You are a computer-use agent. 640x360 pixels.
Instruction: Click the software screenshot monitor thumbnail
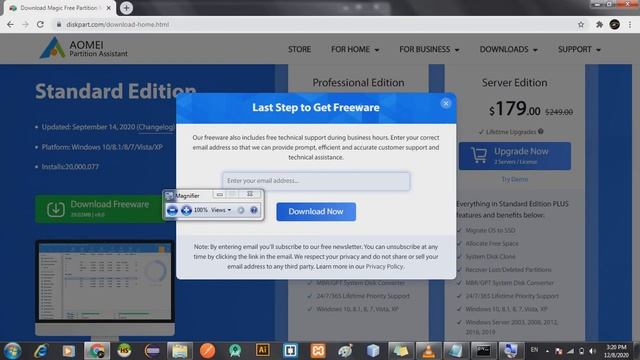coord(105,287)
